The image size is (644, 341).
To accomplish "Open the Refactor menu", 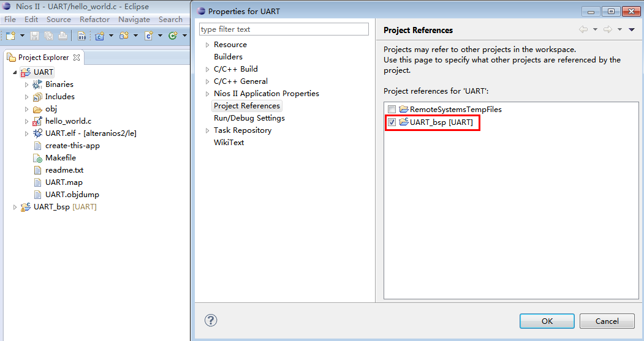I will tap(94, 20).
